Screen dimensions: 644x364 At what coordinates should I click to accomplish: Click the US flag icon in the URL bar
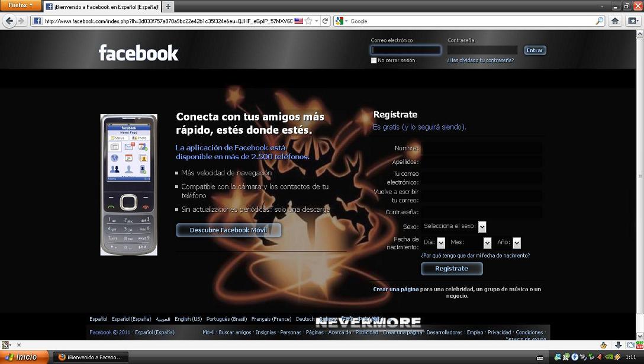298,21
